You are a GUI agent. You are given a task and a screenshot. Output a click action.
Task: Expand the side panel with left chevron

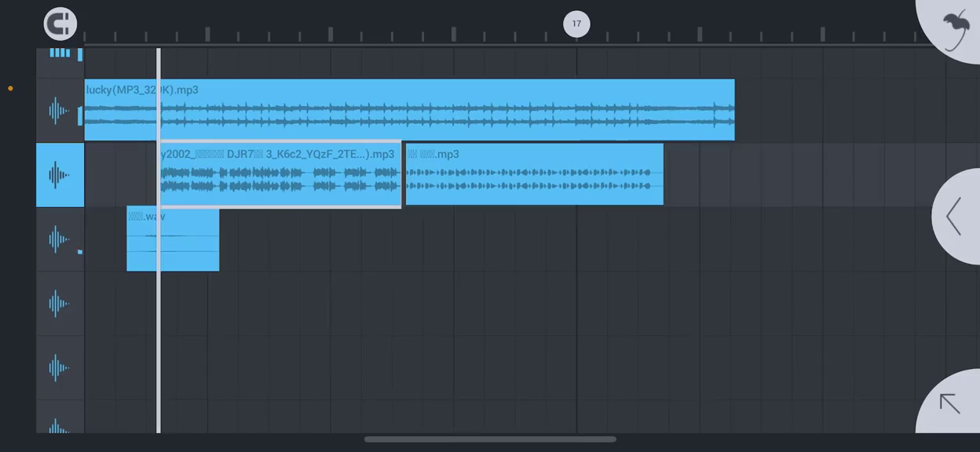(x=955, y=217)
